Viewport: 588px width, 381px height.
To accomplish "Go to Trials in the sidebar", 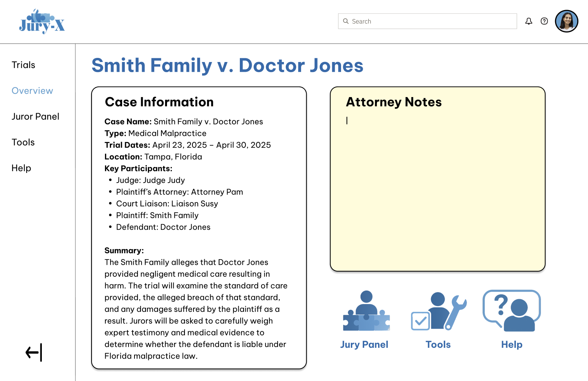I will [24, 65].
